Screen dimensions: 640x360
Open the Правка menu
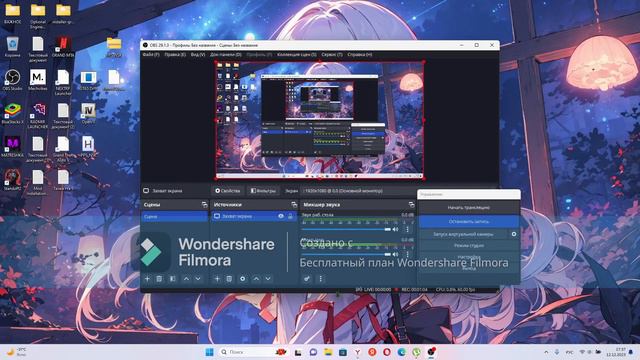coord(175,54)
